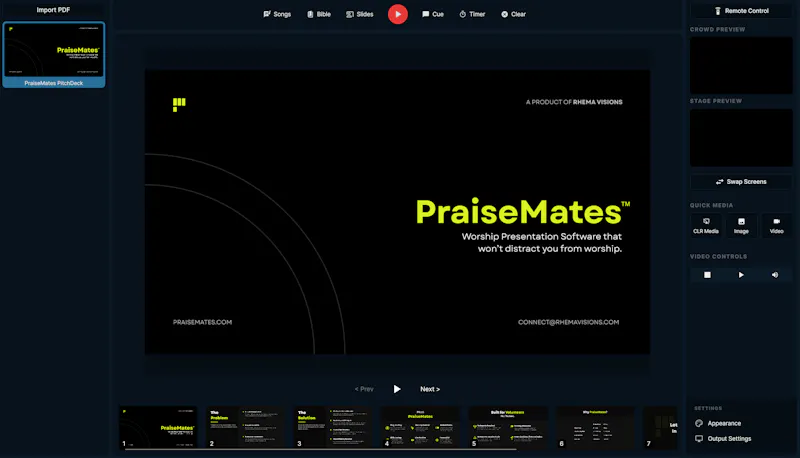The height and width of the screenshot is (458, 800).
Task: Go to previous slide with Prev
Action: click(x=364, y=389)
